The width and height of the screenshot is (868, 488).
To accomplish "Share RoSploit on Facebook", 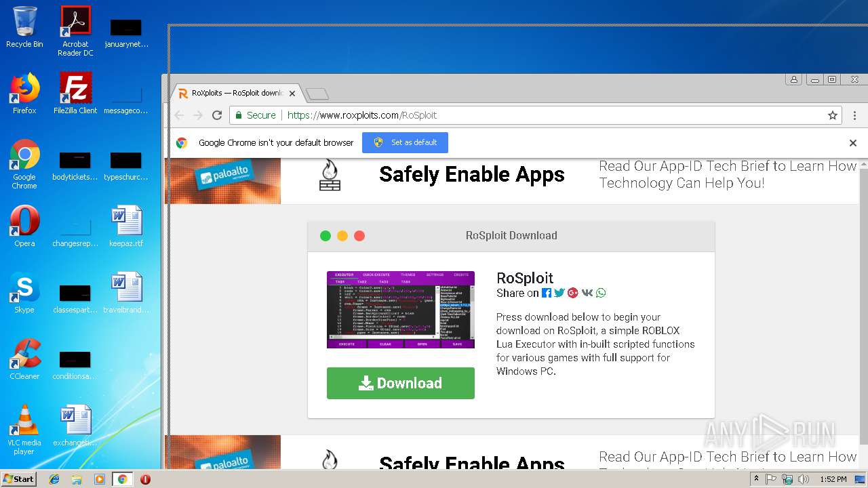I will pos(547,293).
